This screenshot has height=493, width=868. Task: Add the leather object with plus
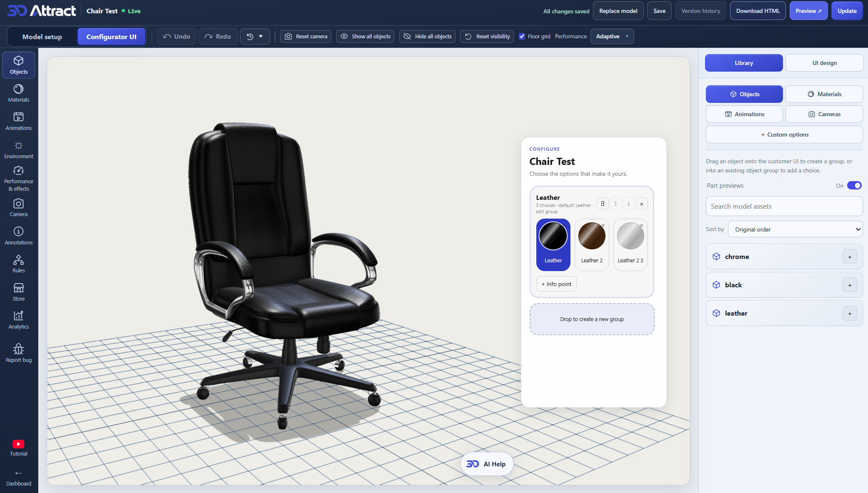pos(850,314)
